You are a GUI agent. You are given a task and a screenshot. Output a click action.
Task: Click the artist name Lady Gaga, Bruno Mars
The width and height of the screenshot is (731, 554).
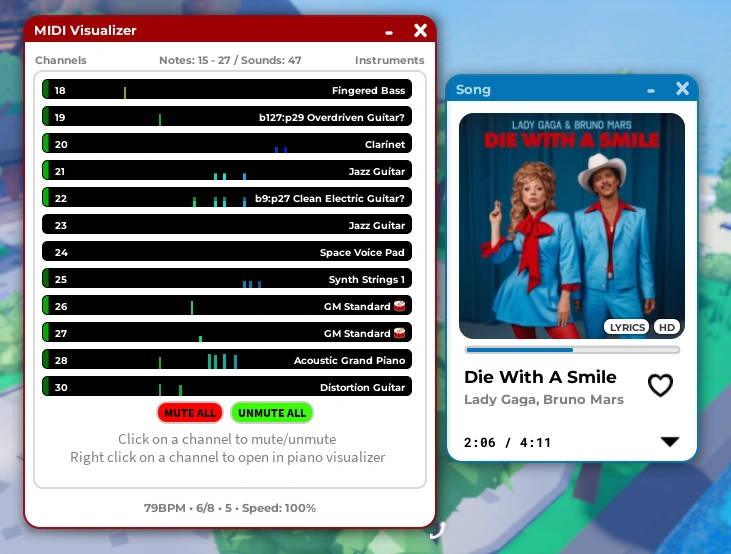point(544,400)
